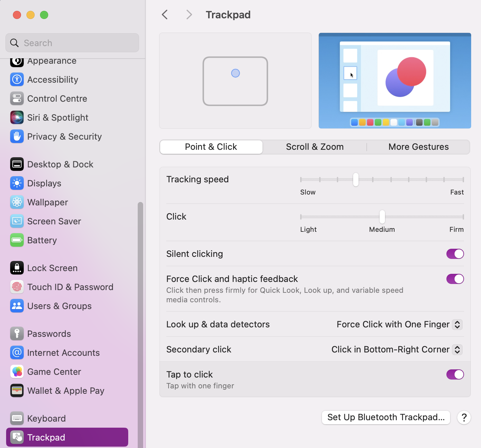
Task: Click the Search field in the sidebar
Action: 72,43
